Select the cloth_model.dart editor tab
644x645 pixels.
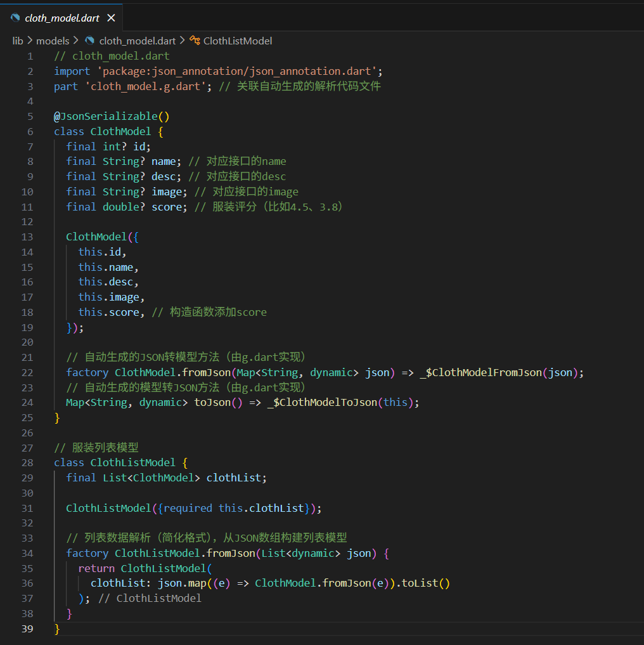(x=61, y=18)
